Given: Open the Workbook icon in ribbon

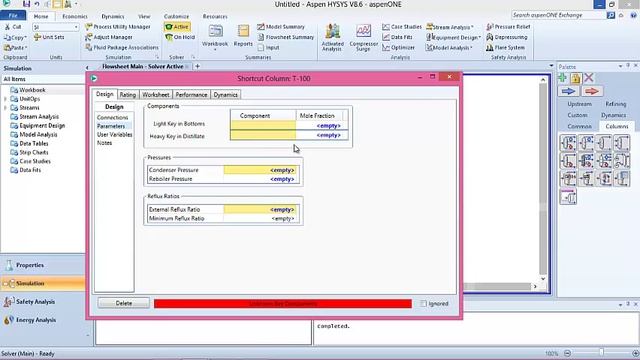Looking at the screenshot, I should (x=215, y=37).
